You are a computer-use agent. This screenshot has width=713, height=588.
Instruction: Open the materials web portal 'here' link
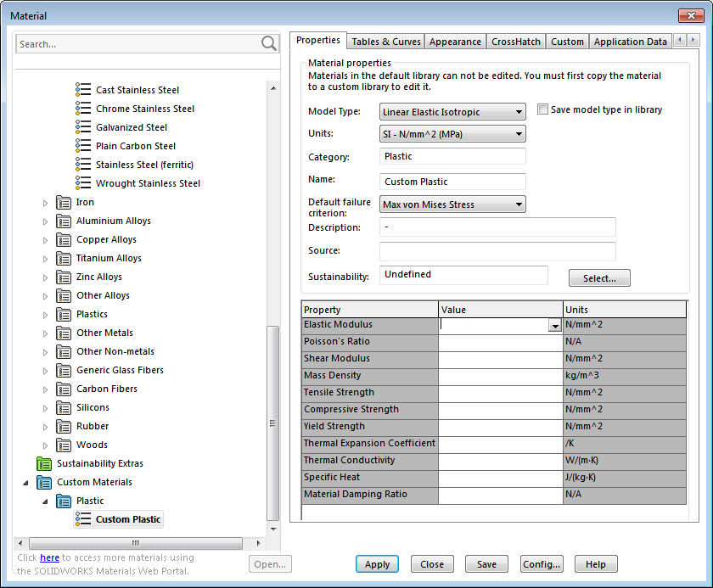(x=49, y=557)
